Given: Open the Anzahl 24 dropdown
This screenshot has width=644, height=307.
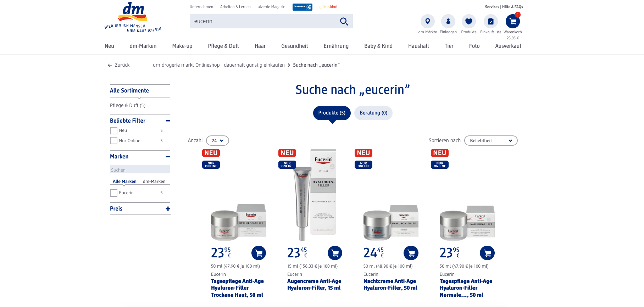Looking at the screenshot, I should coord(217,141).
